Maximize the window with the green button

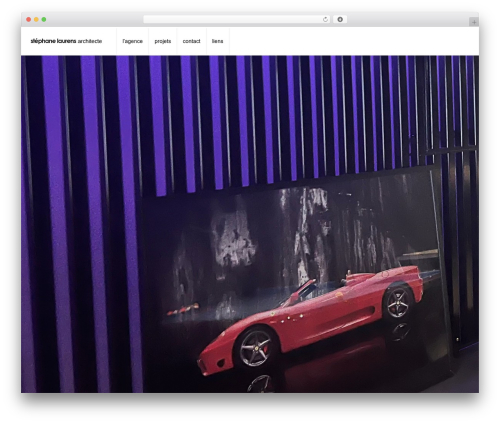click(x=44, y=20)
